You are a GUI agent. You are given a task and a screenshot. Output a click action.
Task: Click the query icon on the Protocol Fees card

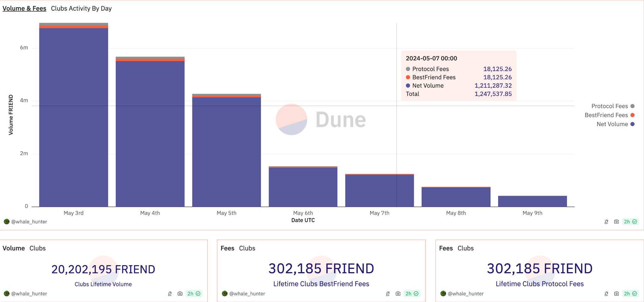[606, 294]
